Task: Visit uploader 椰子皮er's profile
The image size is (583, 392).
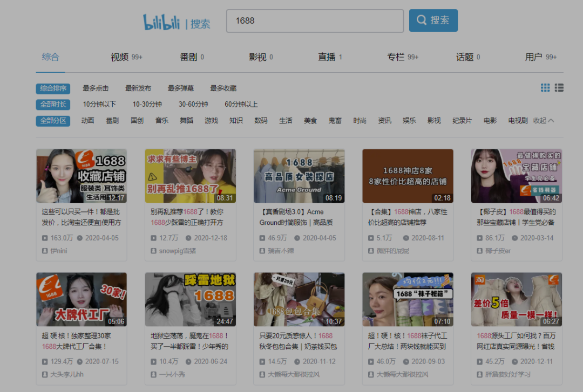Action: click(498, 251)
